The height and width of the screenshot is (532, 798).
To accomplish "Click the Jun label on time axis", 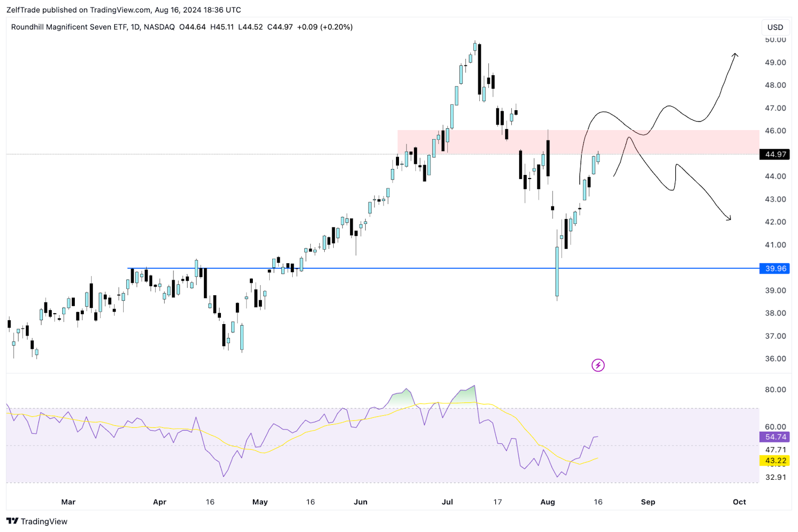I will coord(360,502).
